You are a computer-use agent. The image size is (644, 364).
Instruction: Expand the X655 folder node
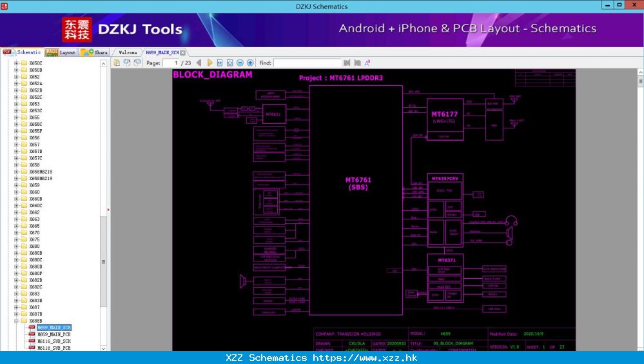(16, 117)
